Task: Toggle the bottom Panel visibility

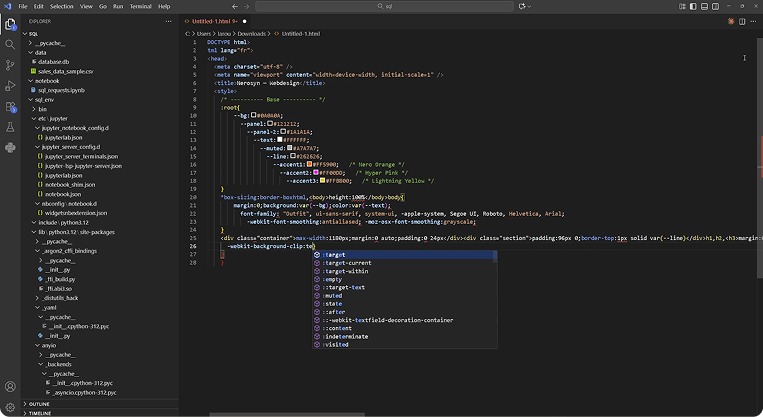Action: pyautogui.click(x=704, y=6)
